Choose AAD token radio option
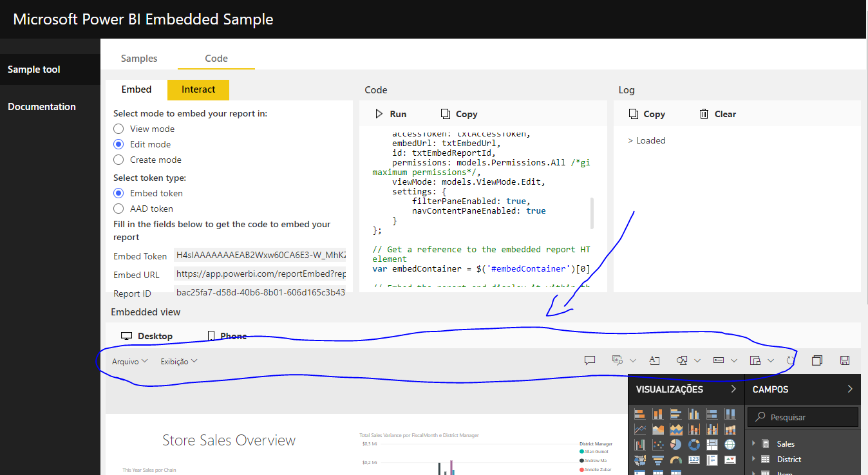Image resolution: width=868 pixels, height=475 pixels. (118, 209)
